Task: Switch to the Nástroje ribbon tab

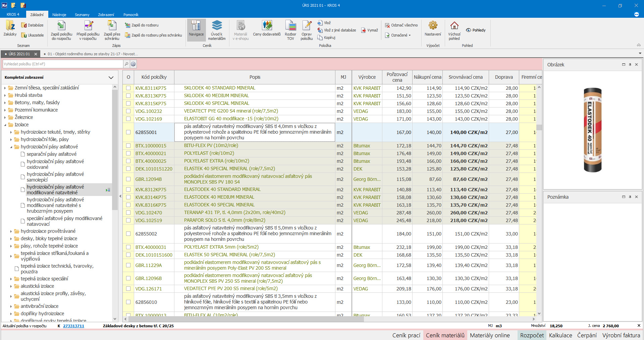Action: (x=59, y=15)
